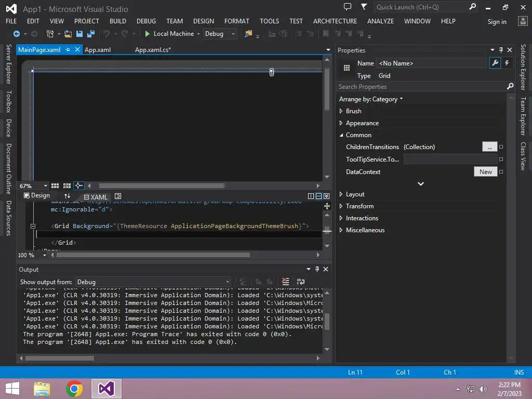Screen dimensions: 532x399
Task: Click ChildrenTransitions property marker square
Action: [x=501, y=147]
